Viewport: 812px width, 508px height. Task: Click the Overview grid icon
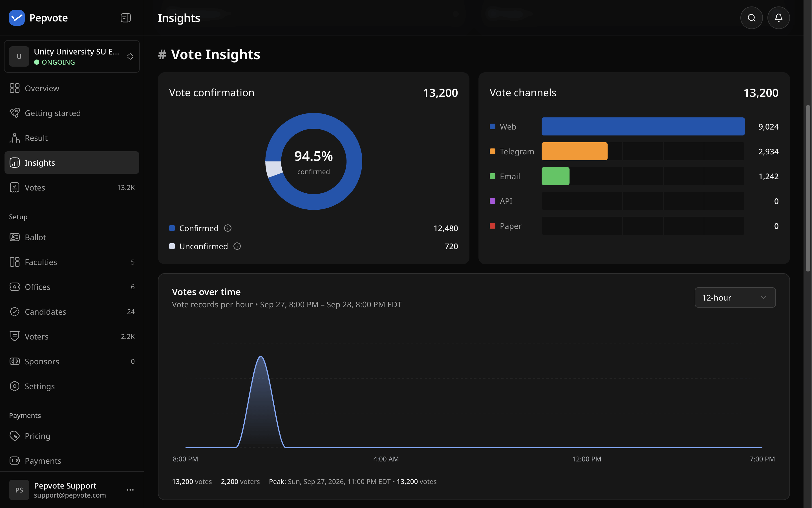point(14,88)
